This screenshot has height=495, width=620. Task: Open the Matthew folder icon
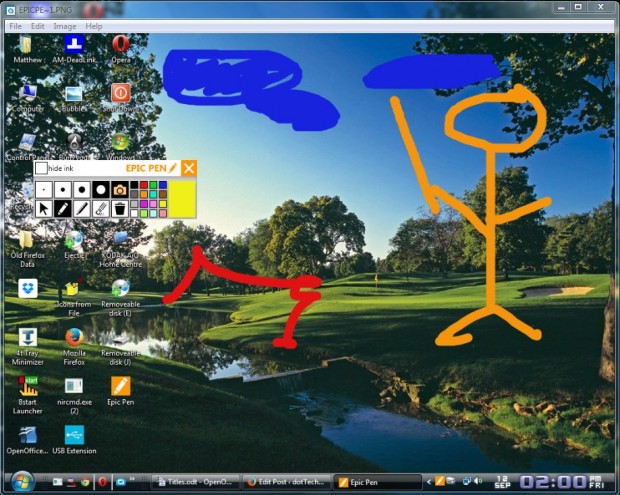(x=27, y=49)
